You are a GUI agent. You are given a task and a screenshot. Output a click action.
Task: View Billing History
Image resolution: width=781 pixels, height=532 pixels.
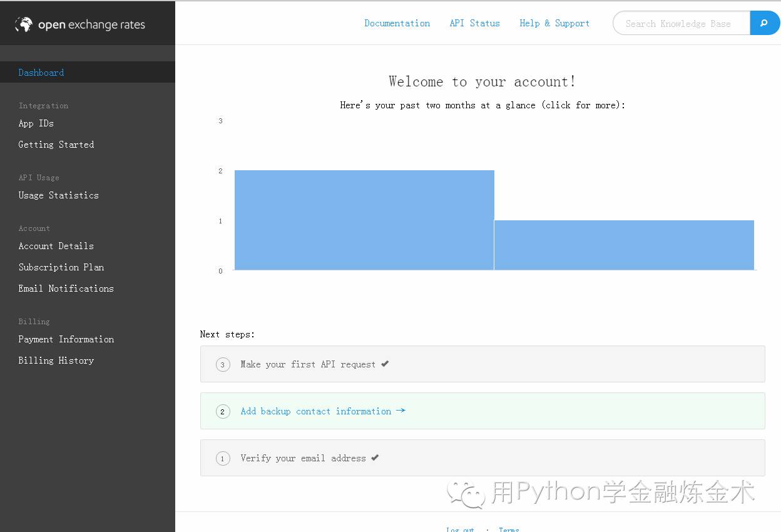click(x=56, y=361)
